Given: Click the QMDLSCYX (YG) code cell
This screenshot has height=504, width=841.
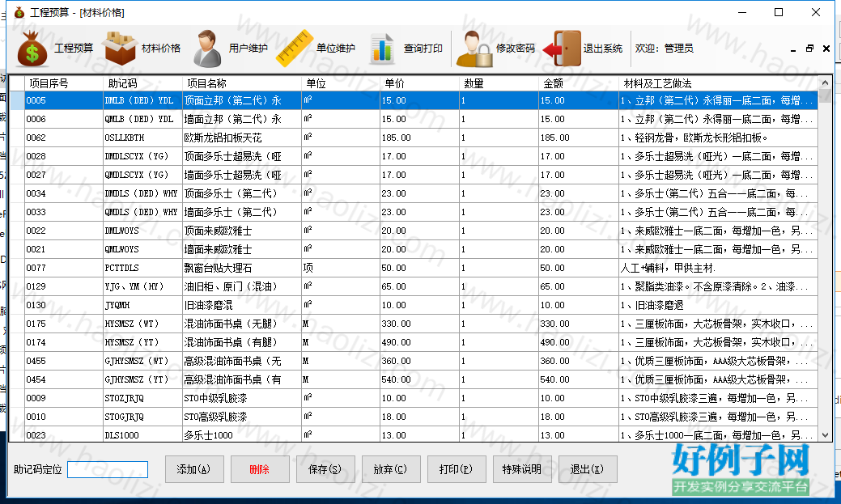Looking at the screenshot, I should [142, 175].
